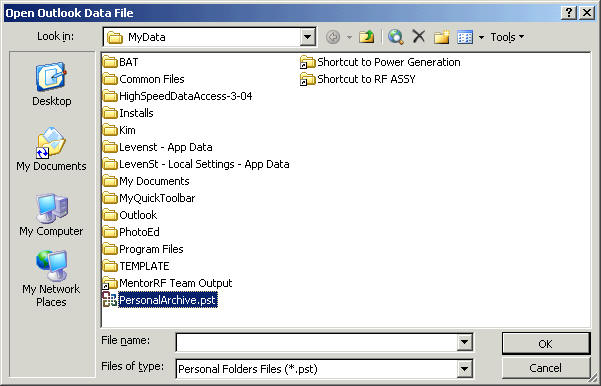The height and width of the screenshot is (386, 601).
Task: Click the Views icon in toolbar
Action: click(465, 37)
